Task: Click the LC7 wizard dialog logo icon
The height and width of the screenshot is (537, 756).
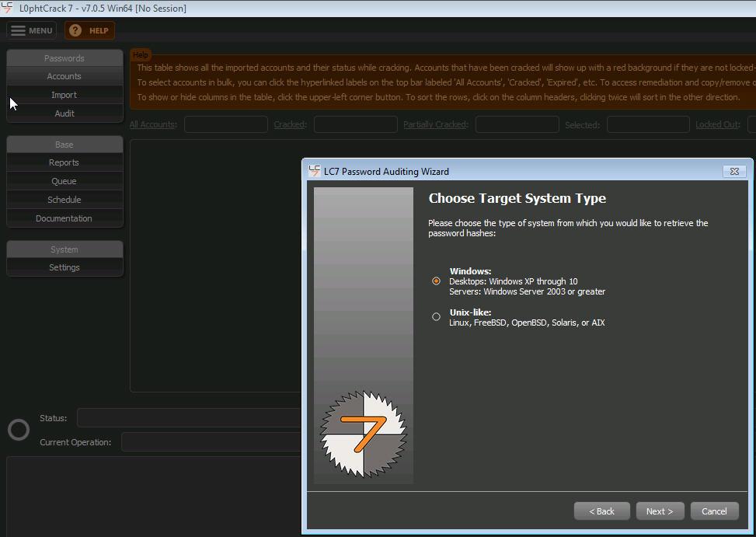Action: coord(315,171)
